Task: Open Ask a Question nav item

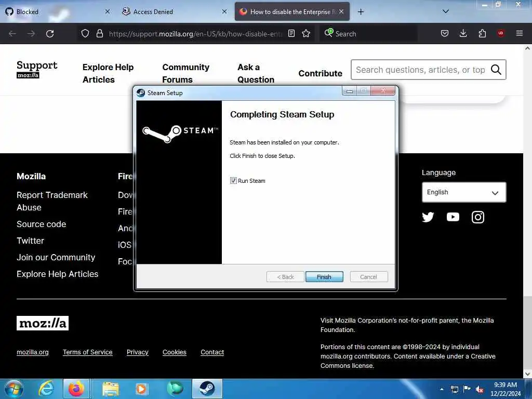Action: pyautogui.click(x=256, y=73)
